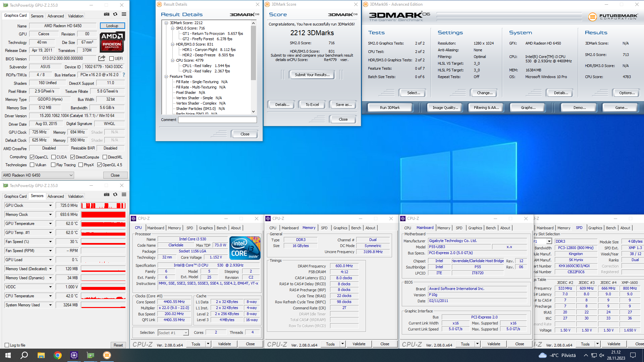Click the refresh icon in top GPU-Z window
Image resolution: width=644 pixels, height=362 pixels.
[x=115, y=14]
